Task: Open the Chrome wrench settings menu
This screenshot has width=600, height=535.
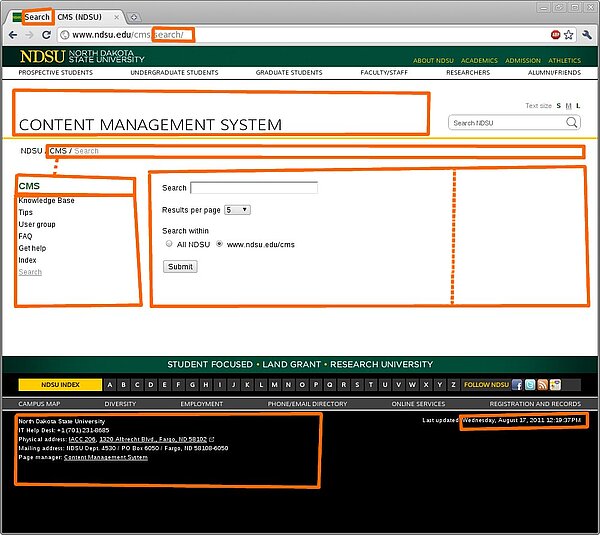Action: pos(586,34)
